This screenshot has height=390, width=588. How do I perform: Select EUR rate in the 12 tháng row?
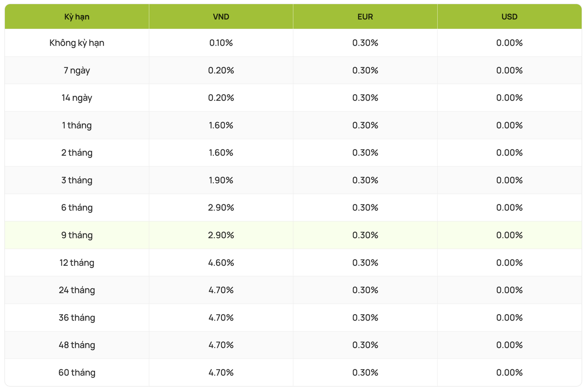pyautogui.click(x=365, y=263)
